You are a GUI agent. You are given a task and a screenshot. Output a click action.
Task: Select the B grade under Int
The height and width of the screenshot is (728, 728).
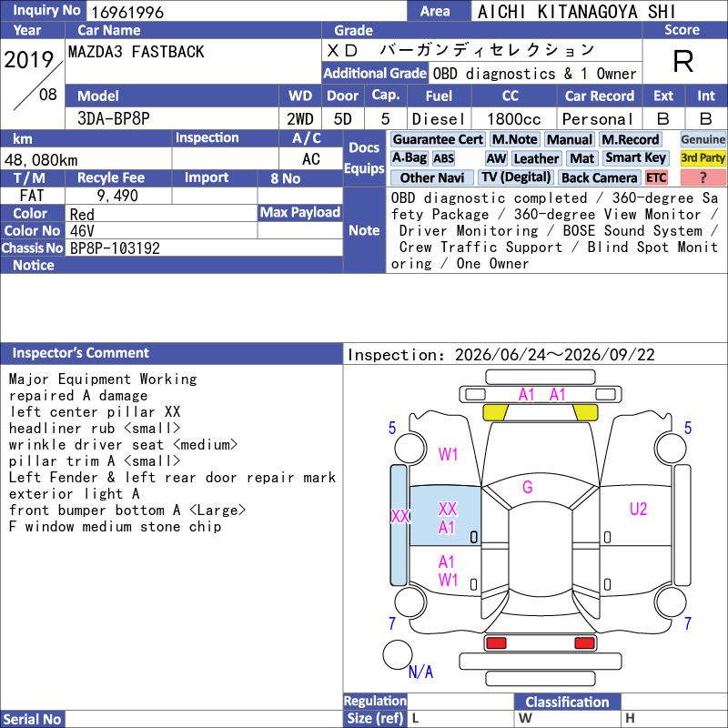(x=706, y=119)
